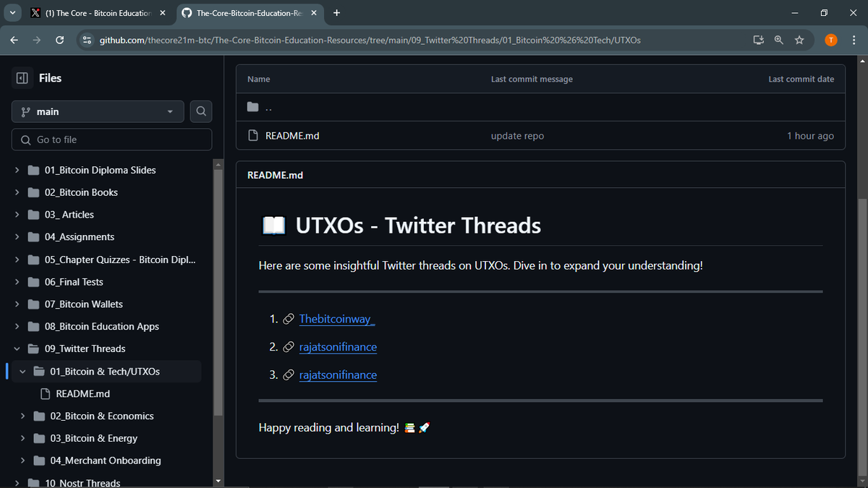The height and width of the screenshot is (488, 868).
Task: Select 03_Bitcoin & Energy folder
Action: click(x=93, y=439)
